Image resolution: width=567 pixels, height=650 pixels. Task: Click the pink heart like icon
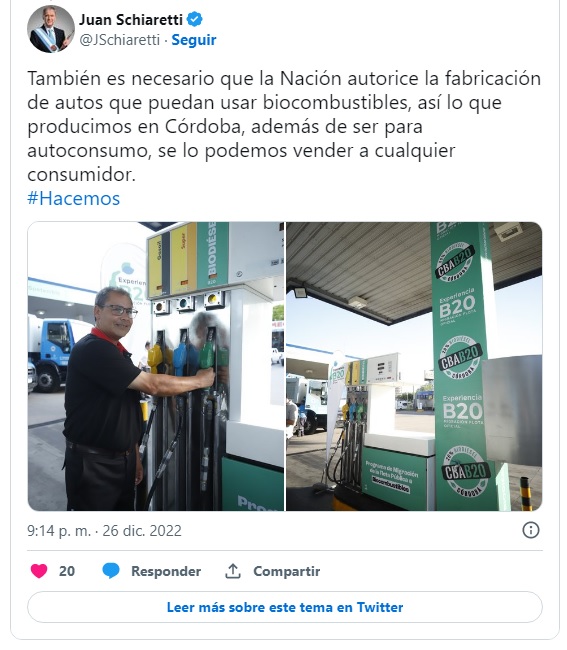click(39, 571)
